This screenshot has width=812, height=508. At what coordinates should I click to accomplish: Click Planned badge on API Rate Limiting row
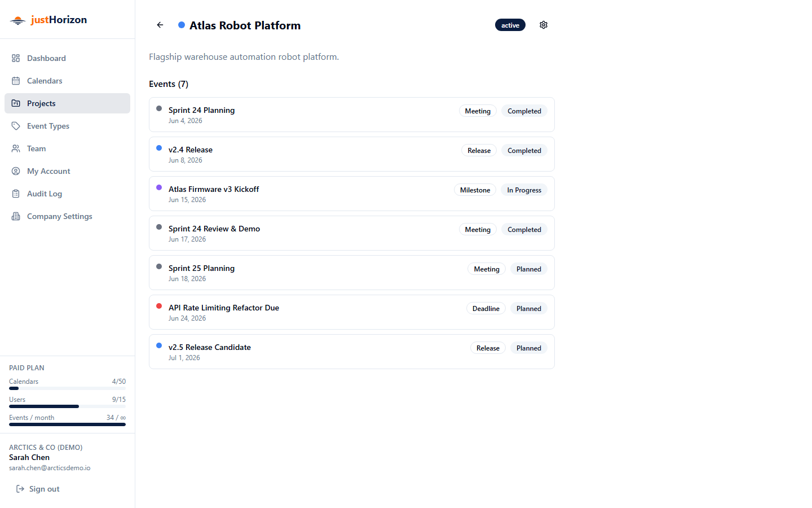point(529,309)
